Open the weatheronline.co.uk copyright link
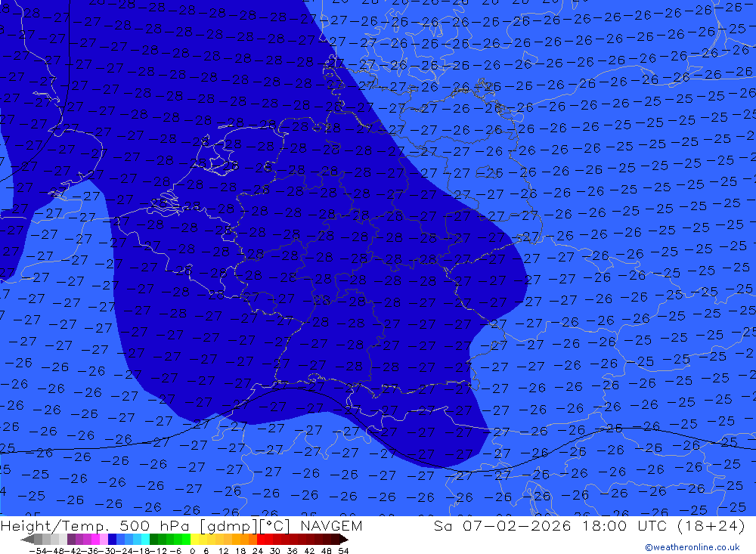 click(692, 547)
